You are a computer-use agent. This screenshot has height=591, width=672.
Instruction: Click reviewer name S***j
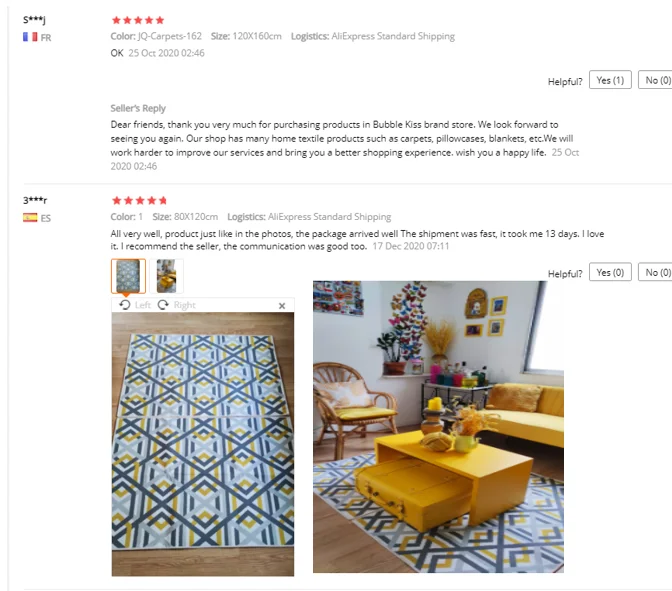(x=34, y=20)
